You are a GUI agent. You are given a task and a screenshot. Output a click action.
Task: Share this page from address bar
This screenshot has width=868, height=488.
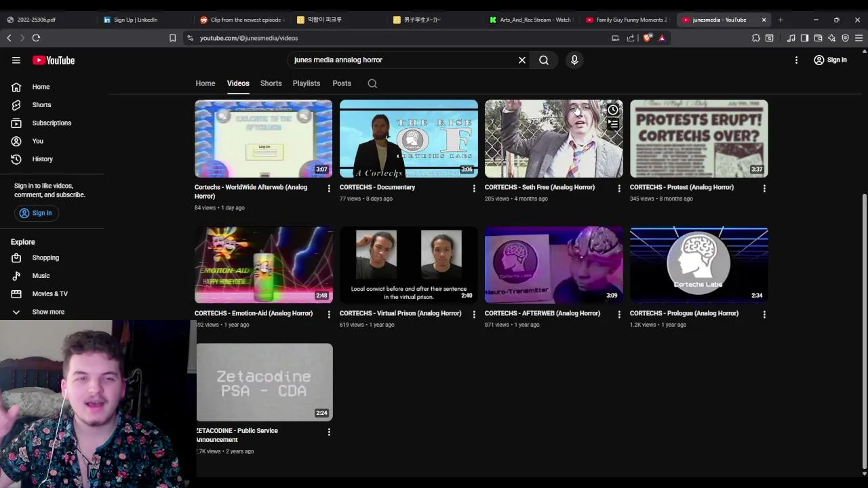click(x=630, y=38)
